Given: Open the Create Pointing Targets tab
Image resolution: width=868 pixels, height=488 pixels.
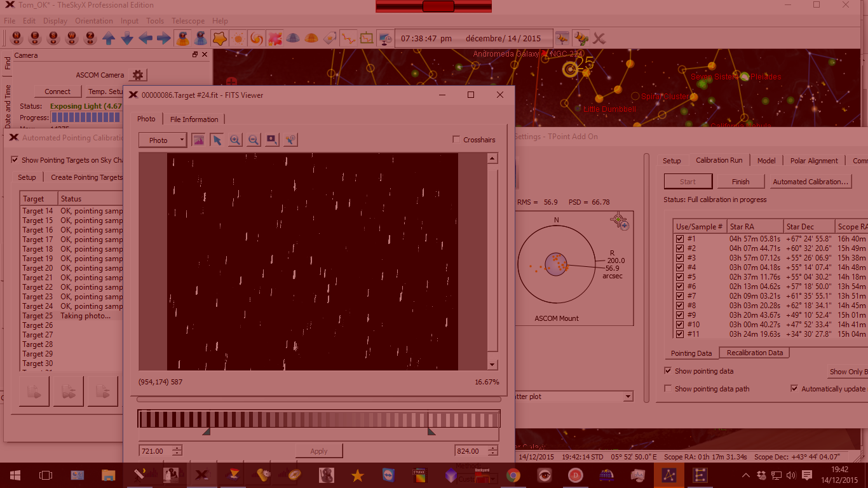Looking at the screenshot, I should point(86,177).
